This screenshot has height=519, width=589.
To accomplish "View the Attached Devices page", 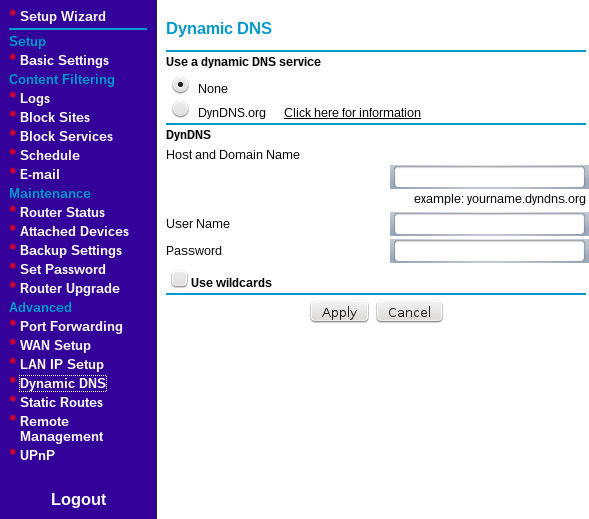I will [x=74, y=231].
